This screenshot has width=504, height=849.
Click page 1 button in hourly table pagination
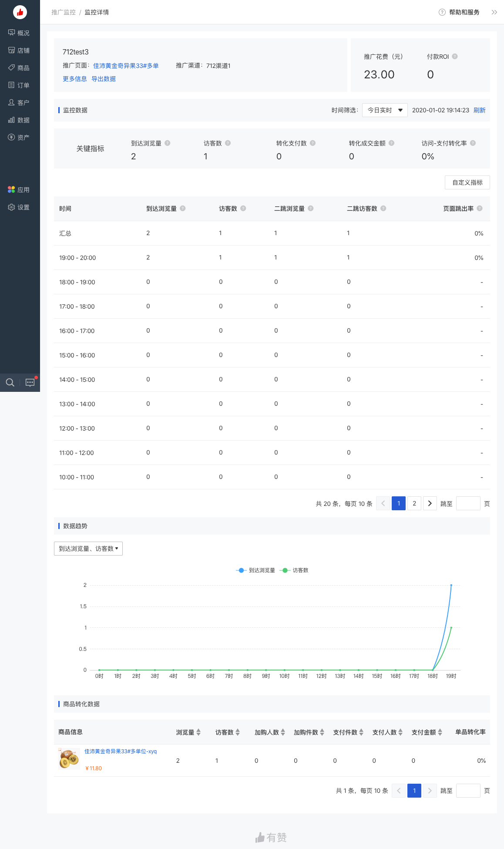pos(399,503)
